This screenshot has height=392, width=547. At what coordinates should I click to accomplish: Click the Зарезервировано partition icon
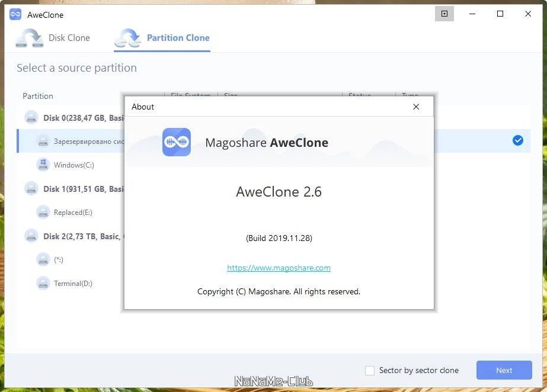coord(43,141)
